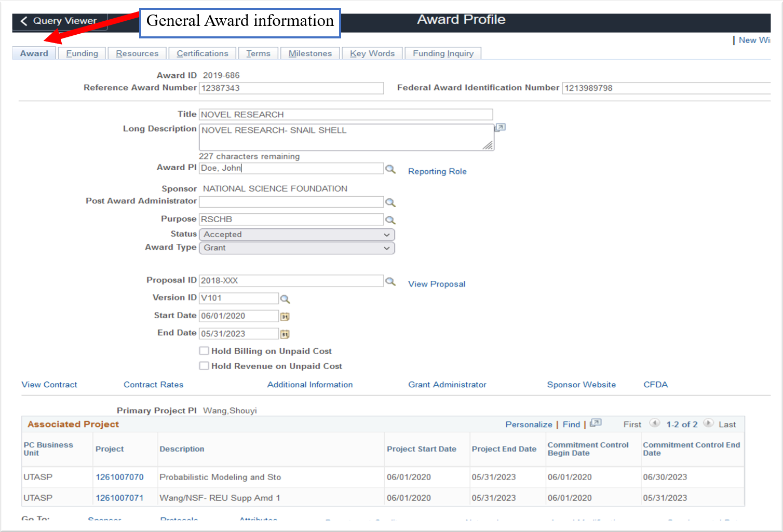
Task: Switch to the Funding tab
Action: 82,53
